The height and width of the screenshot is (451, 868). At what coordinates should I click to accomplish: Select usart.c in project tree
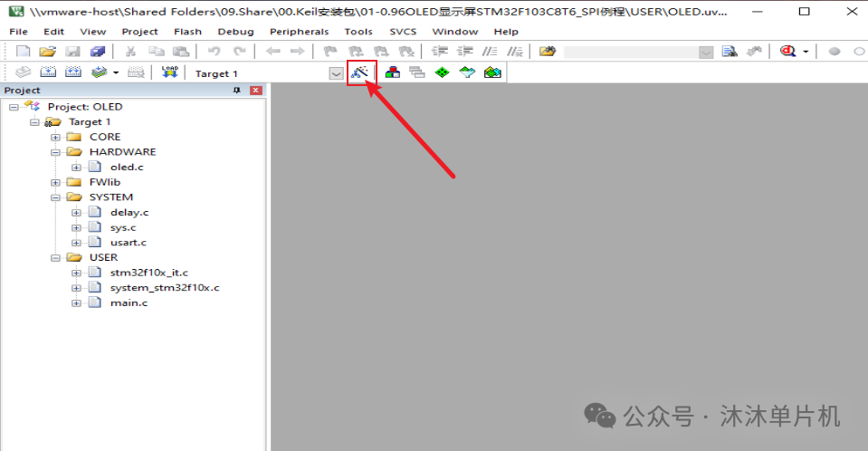pos(128,243)
